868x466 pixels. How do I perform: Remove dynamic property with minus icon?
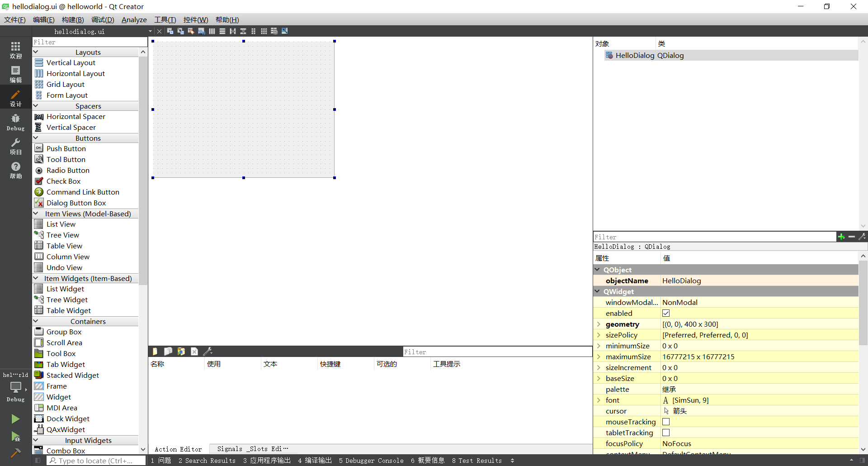[852, 237]
